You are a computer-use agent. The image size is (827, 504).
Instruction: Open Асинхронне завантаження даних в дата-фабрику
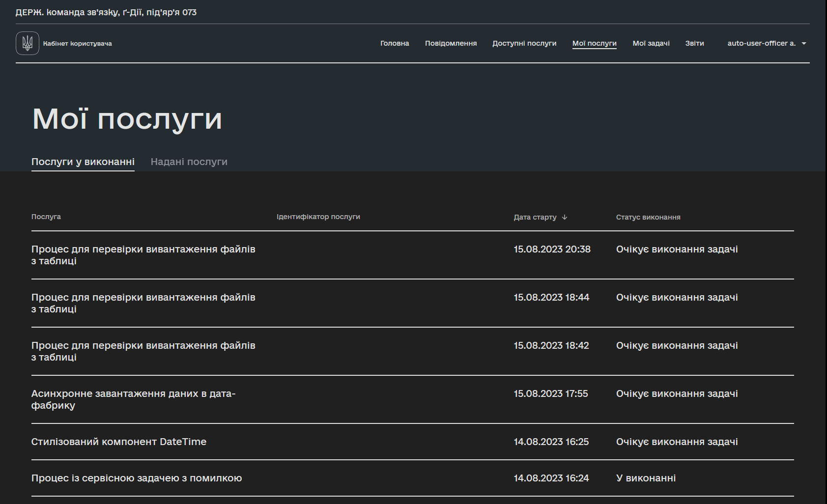(x=413, y=399)
